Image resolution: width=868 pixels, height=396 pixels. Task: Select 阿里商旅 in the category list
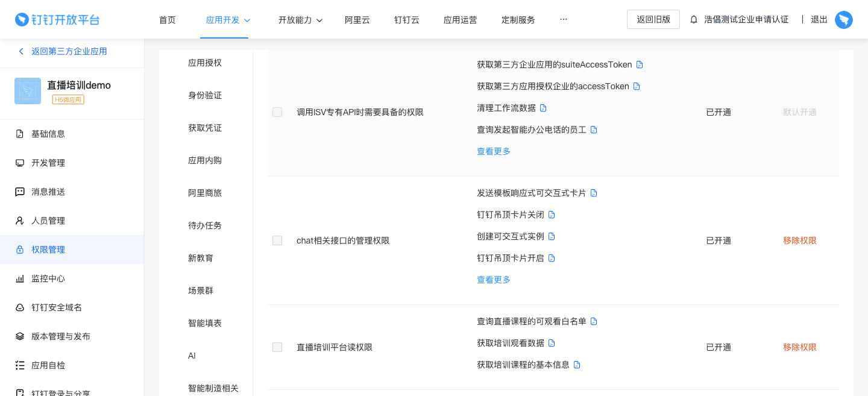click(206, 192)
